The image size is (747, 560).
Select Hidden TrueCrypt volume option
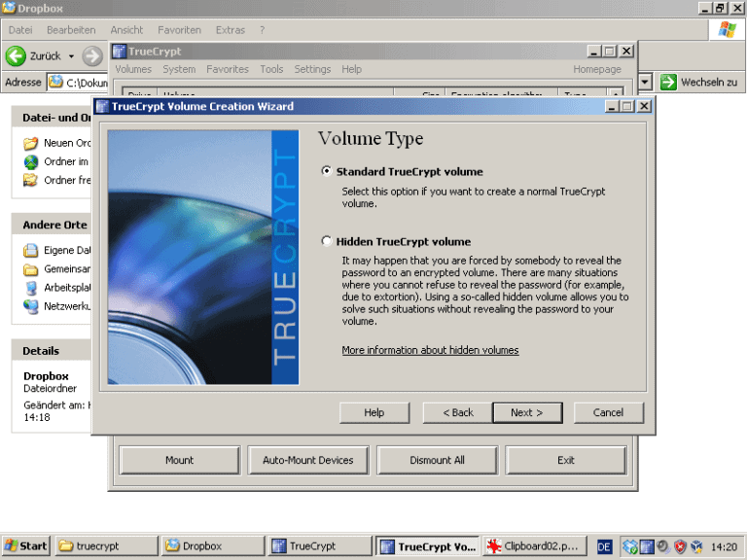(x=327, y=241)
